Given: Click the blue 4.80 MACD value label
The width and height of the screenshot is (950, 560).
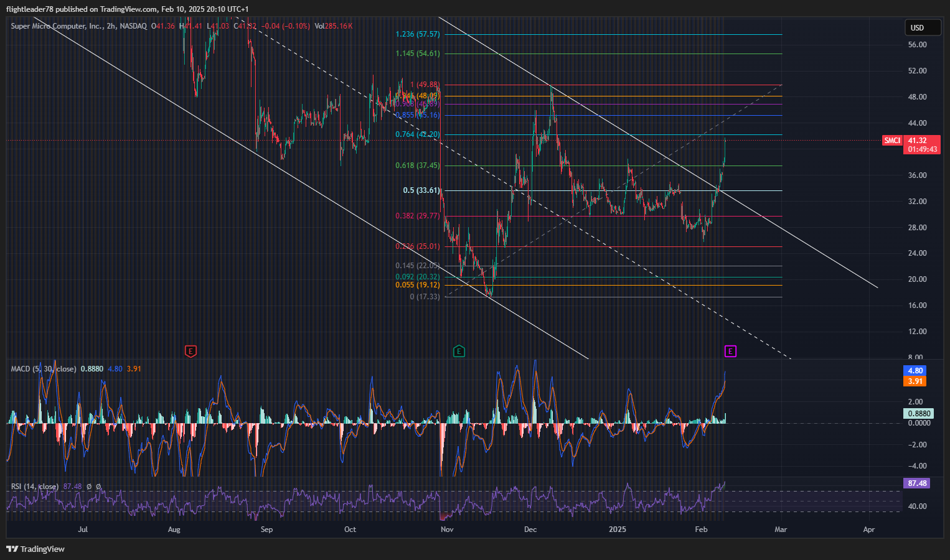Looking at the screenshot, I should (915, 371).
